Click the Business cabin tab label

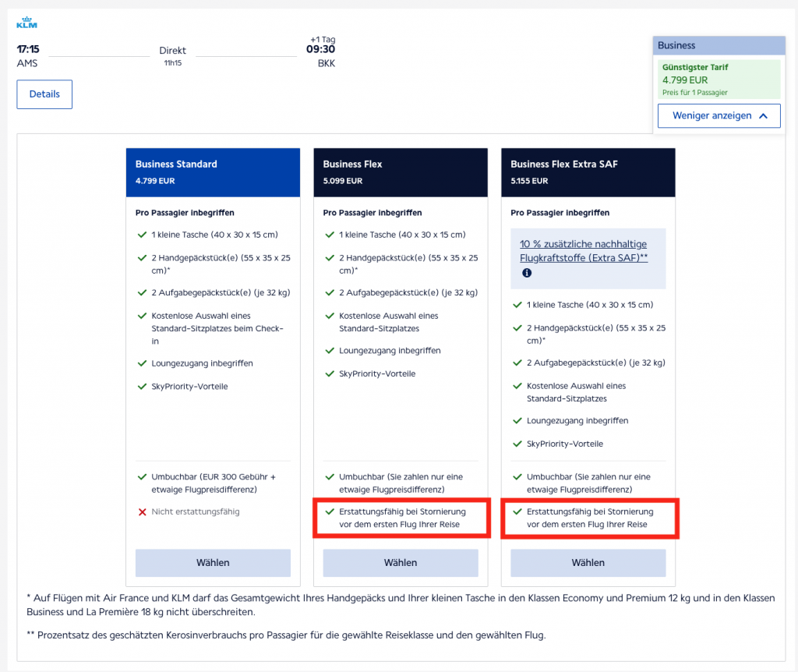[x=676, y=45]
